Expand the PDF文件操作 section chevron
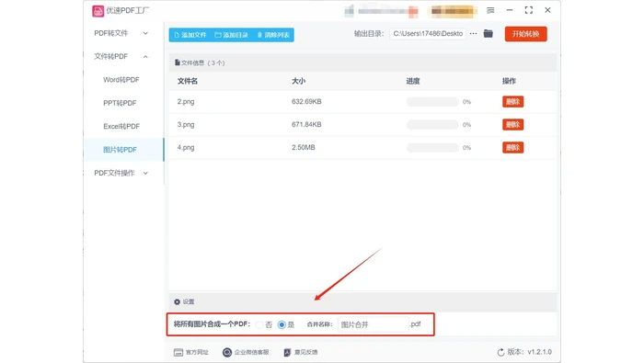Image resolution: width=644 pixels, height=363 pixels. [145, 173]
